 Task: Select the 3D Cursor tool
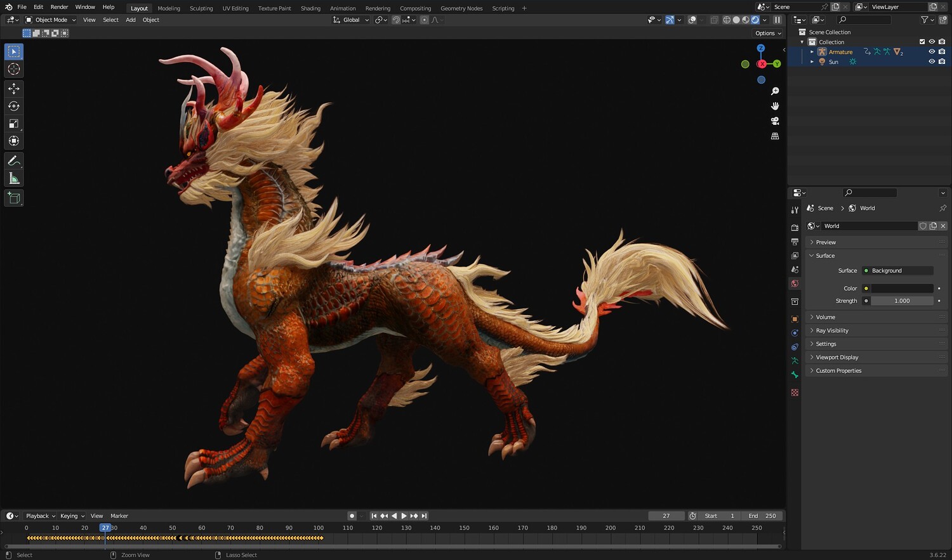point(14,69)
